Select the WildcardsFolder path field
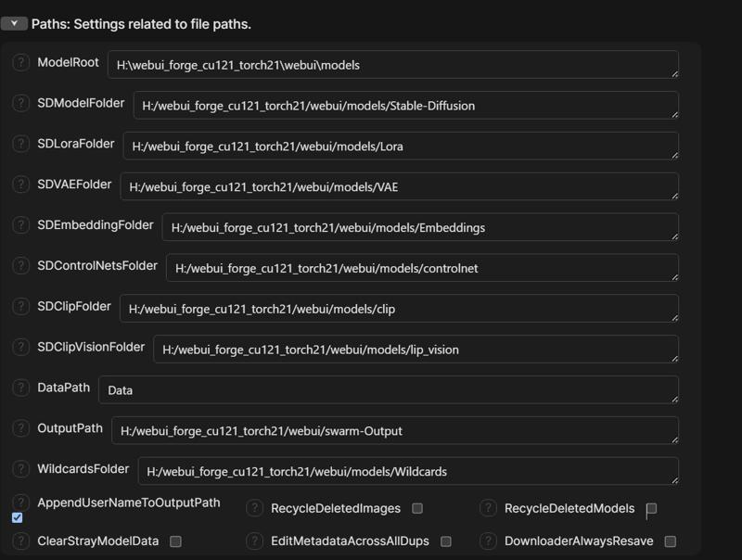The width and height of the screenshot is (742, 560). [x=408, y=472]
